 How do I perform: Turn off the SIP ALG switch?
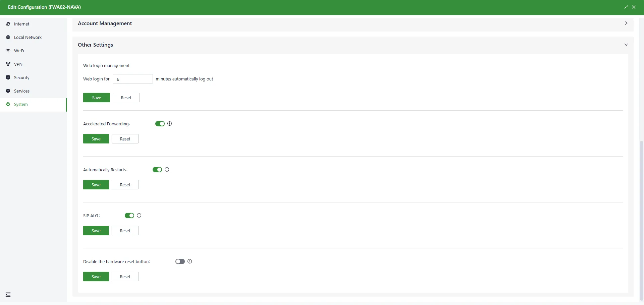[129, 216]
